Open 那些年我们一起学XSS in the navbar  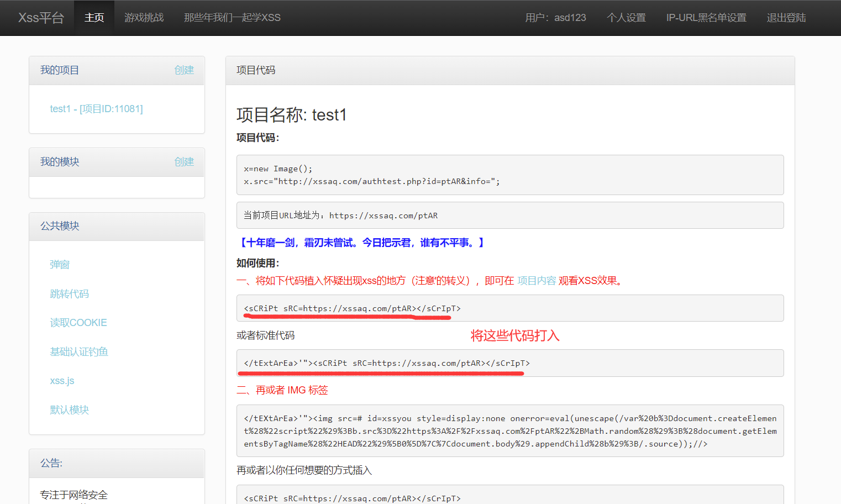(232, 18)
